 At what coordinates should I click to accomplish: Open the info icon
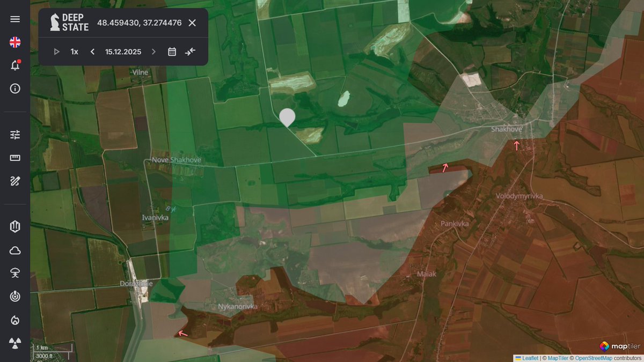15,88
